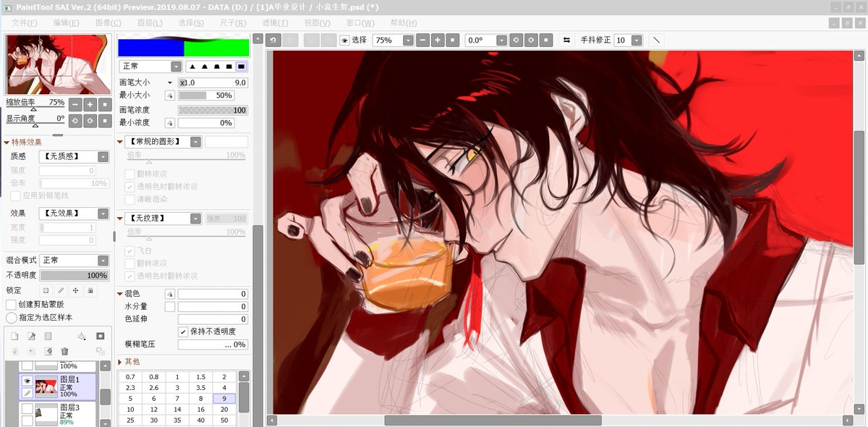The image size is (868, 427).
Task: Reset zoom with square button in canvas toolbar
Action: click(453, 41)
